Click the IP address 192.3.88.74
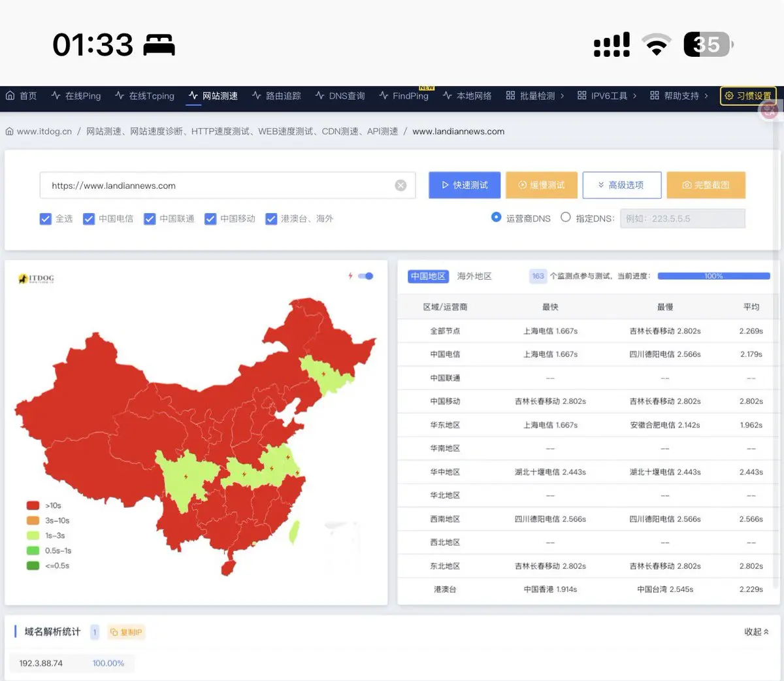The image size is (784, 681). 41,663
